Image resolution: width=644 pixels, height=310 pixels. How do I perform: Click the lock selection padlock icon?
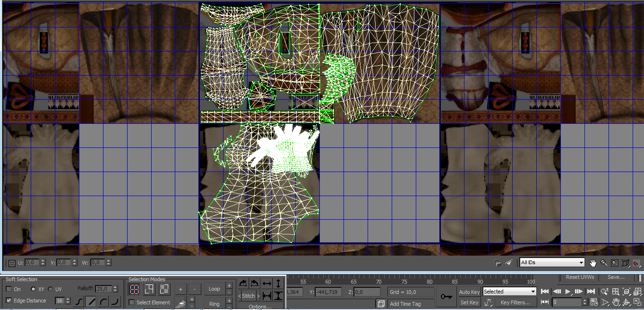pos(498,263)
